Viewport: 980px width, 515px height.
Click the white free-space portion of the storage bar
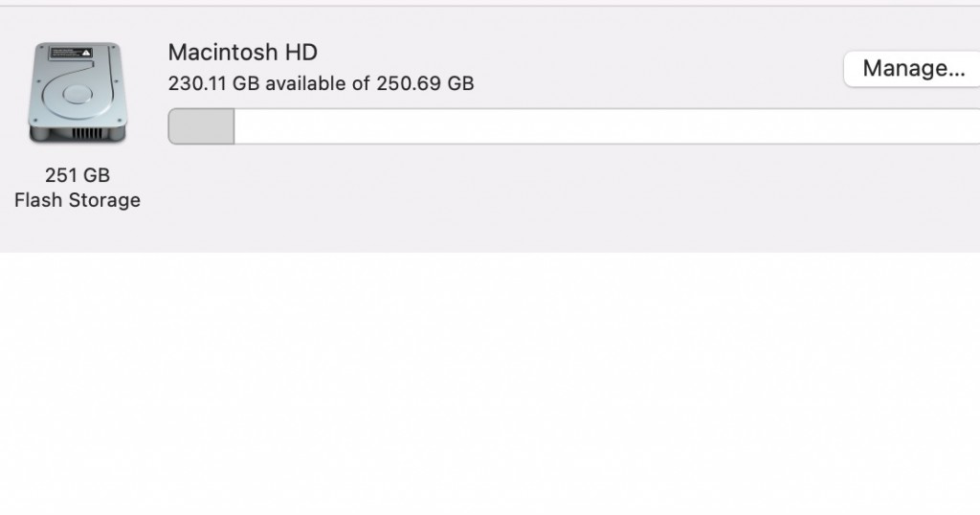pyautogui.click(x=607, y=126)
